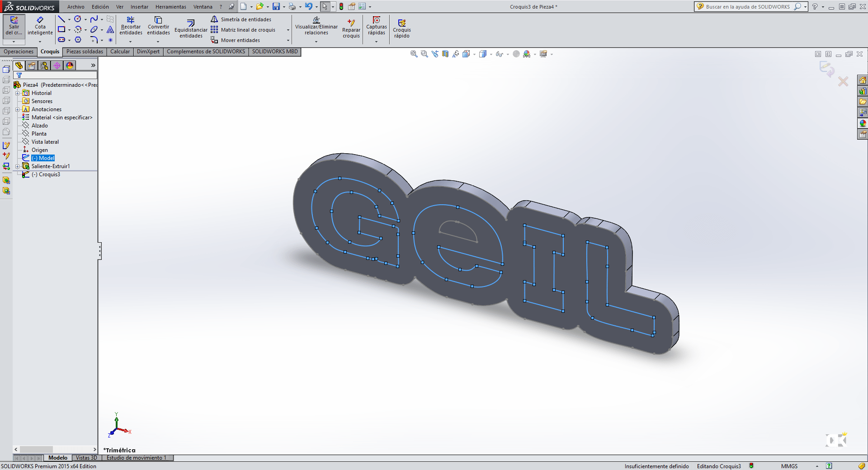This screenshot has width=868, height=470.
Task: Open the Insertar menu
Action: [139, 7]
